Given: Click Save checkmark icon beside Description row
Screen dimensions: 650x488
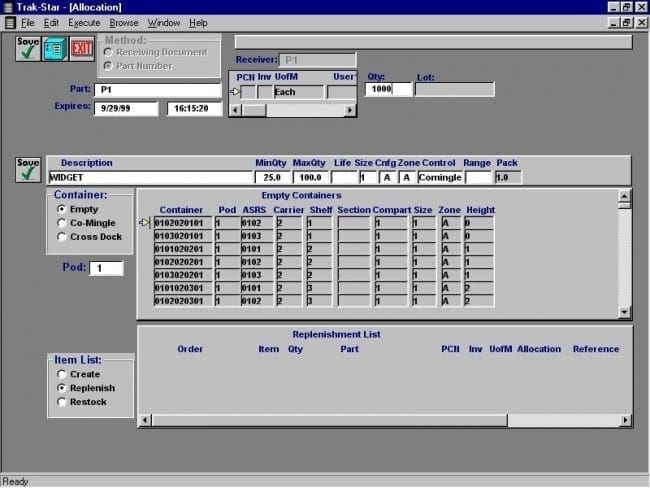Looking at the screenshot, I should (28, 170).
